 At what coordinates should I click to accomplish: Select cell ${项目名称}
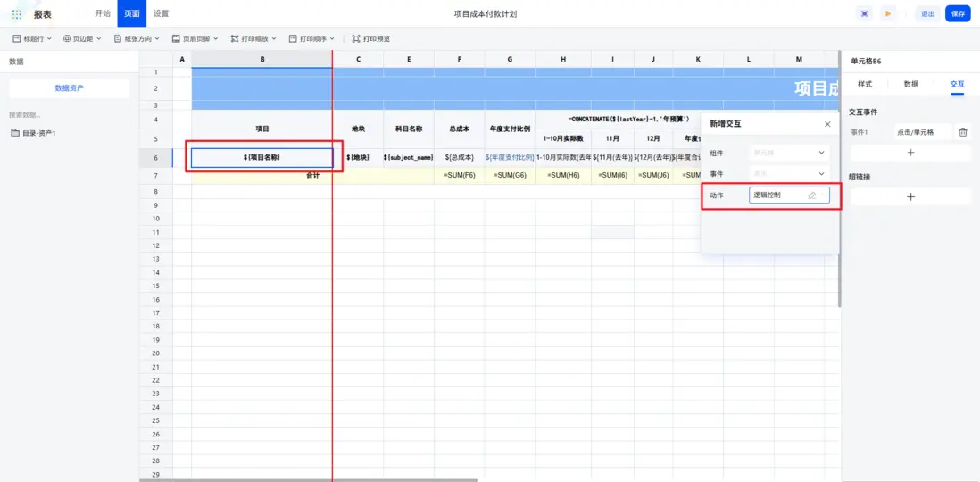[x=262, y=157]
